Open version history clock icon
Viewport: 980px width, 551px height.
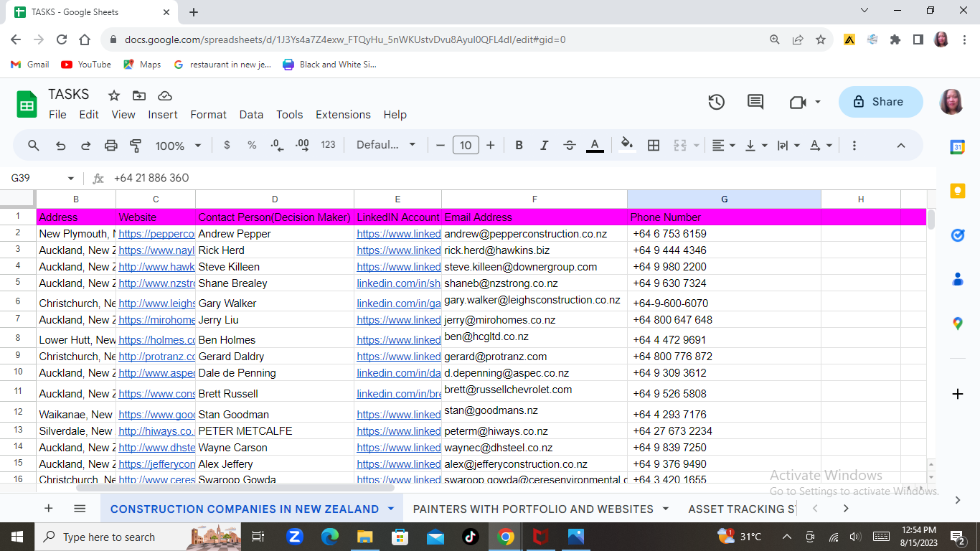pos(716,102)
